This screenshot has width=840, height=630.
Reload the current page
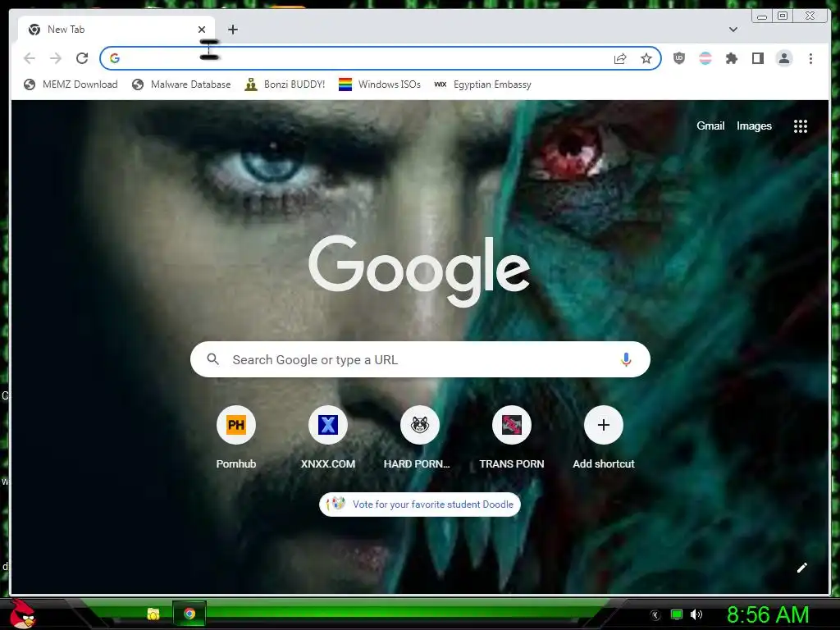[82, 58]
